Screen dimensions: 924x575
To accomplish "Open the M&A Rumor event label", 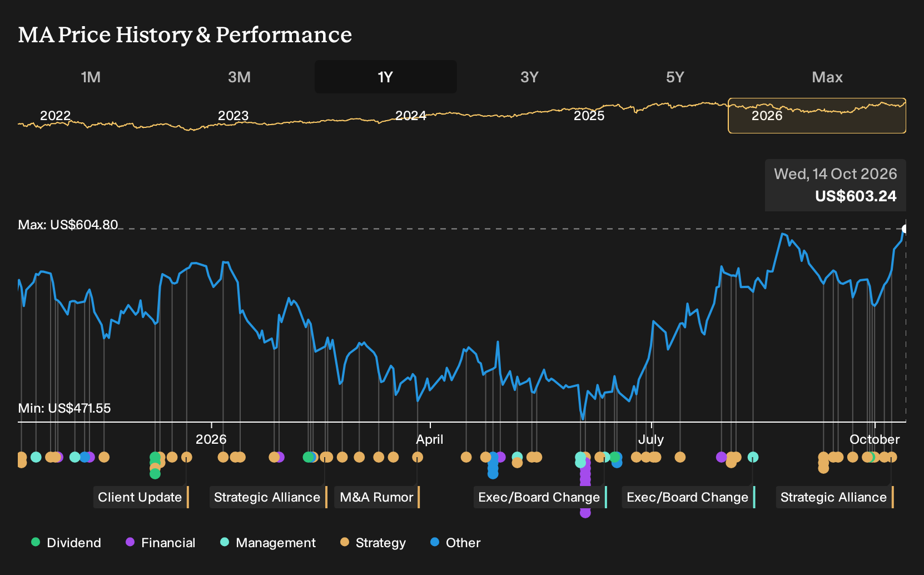I will point(377,497).
